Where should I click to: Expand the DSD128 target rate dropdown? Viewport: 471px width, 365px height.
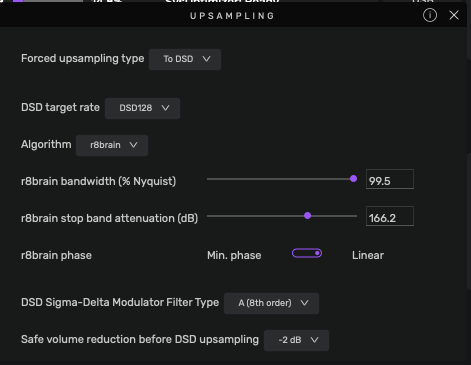point(142,108)
